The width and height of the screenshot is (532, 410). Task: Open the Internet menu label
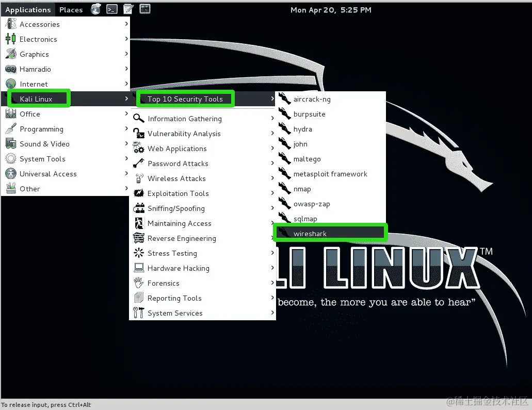(x=34, y=84)
